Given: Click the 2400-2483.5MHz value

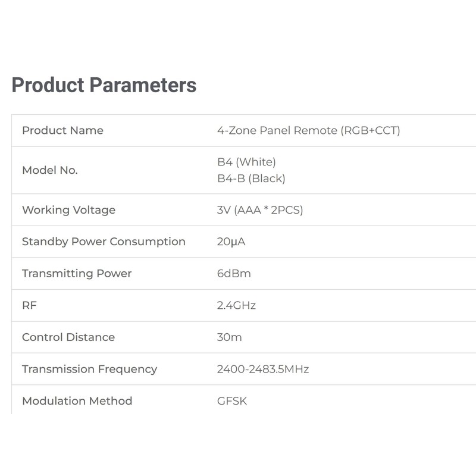Looking at the screenshot, I should pyautogui.click(x=263, y=369).
